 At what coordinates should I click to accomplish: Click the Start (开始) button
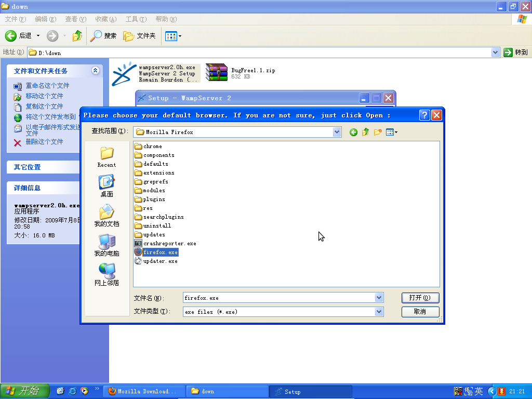pyautogui.click(x=25, y=391)
